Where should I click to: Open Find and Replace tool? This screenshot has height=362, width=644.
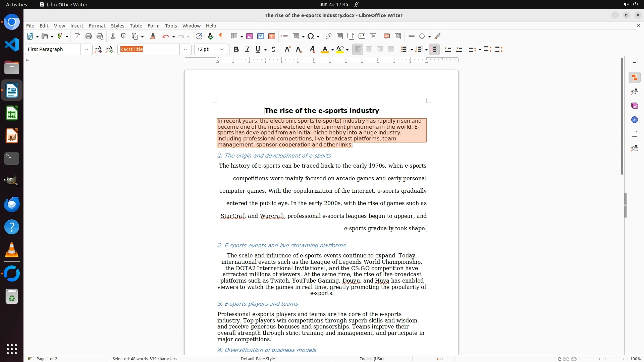coord(199,36)
